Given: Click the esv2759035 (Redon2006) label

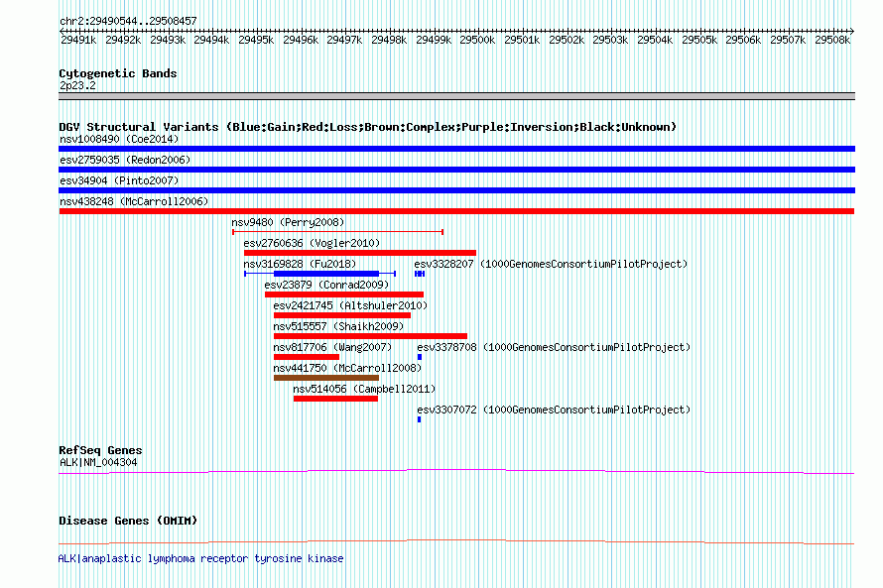Looking at the screenshot, I should 125,160.
